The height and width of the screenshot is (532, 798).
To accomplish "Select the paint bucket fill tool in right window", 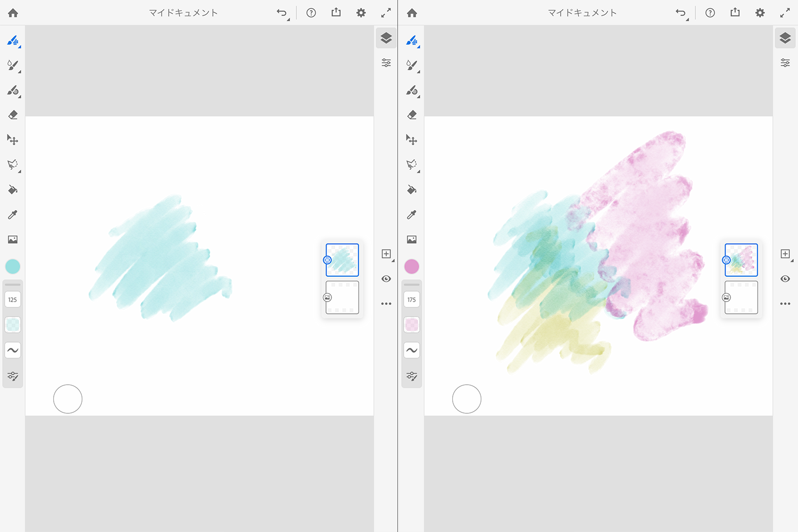I will point(412,190).
